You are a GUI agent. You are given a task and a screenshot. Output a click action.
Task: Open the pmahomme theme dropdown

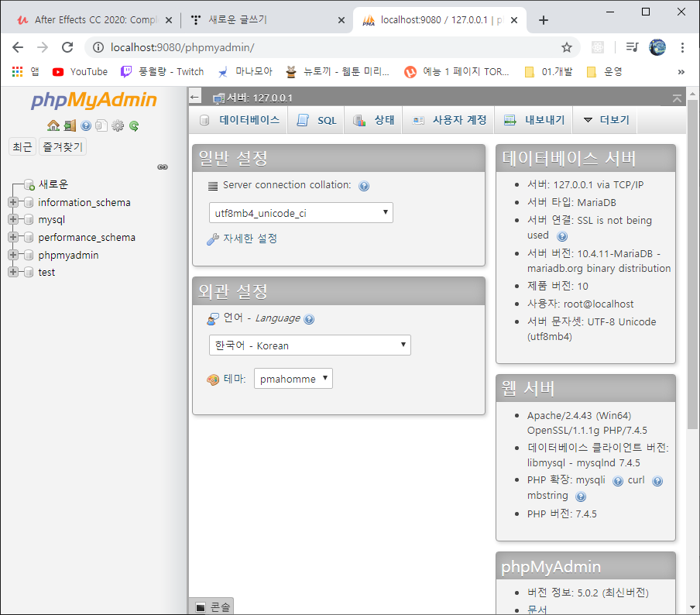[293, 379]
